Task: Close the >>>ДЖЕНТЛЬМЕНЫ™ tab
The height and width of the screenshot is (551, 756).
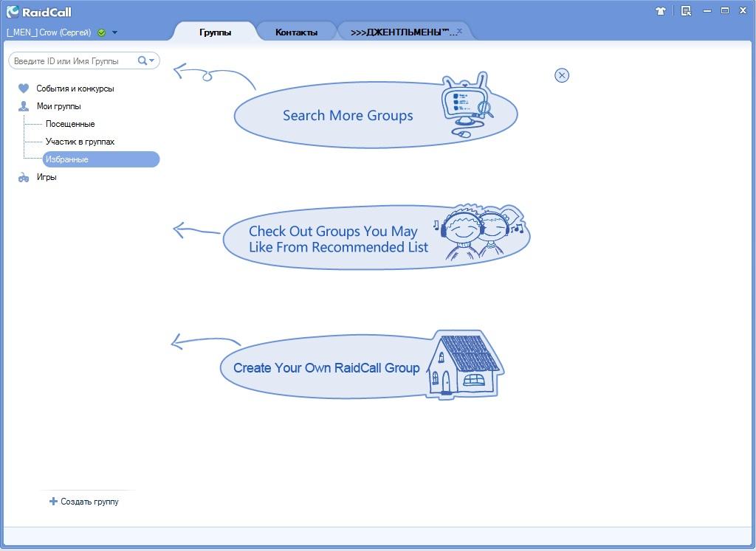Action: point(459,31)
